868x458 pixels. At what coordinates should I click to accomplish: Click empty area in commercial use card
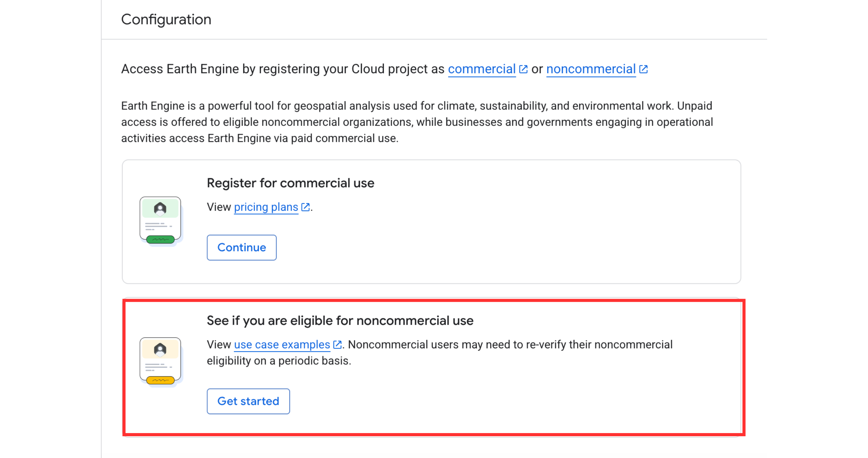tap(539, 236)
